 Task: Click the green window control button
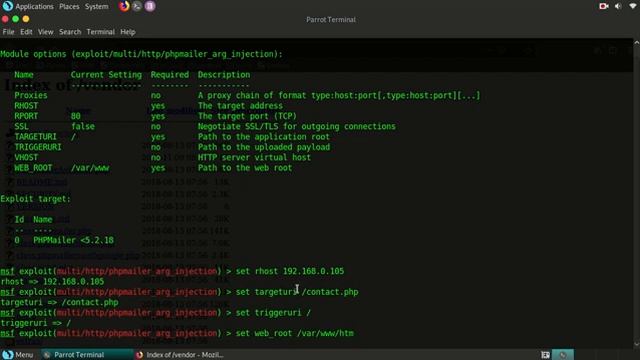[16, 19]
